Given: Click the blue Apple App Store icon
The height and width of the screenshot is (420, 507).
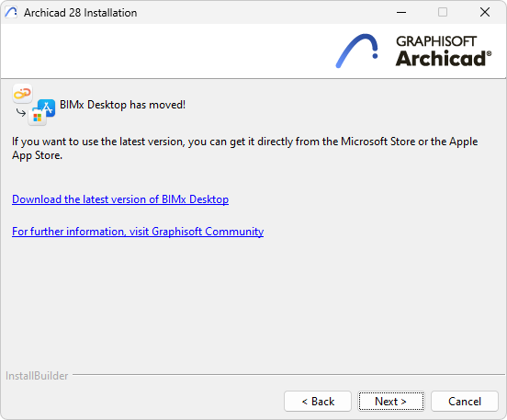Looking at the screenshot, I should coord(47,108).
